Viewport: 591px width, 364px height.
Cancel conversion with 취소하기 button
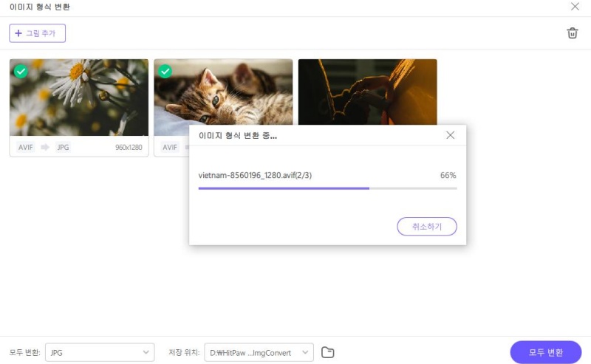click(427, 227)
